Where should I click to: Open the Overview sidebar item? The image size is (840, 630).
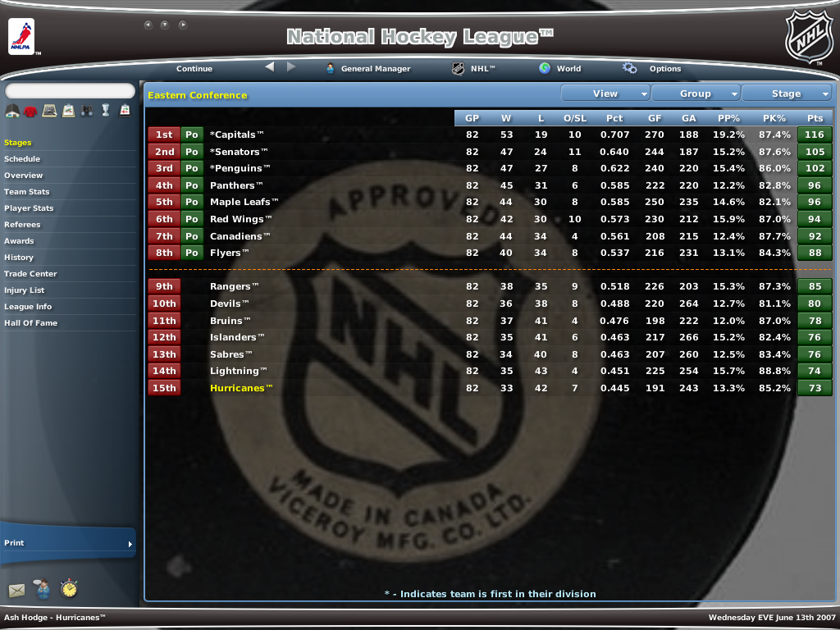24,176
